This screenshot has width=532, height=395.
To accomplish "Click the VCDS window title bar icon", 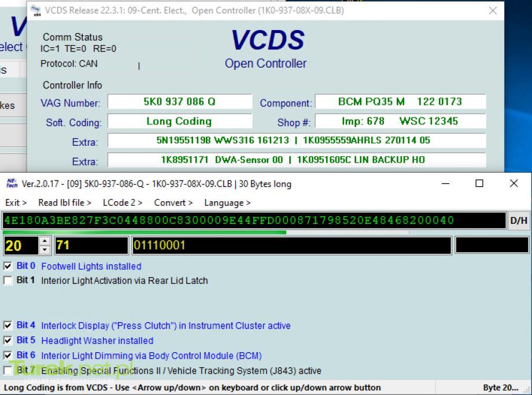I will coord(36,10).
